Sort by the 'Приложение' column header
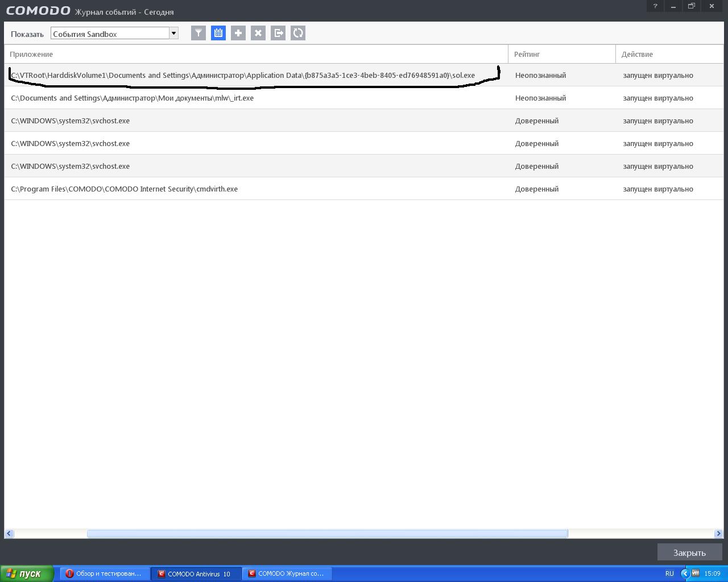Screen dimensions: 728x582 point(256,54)
